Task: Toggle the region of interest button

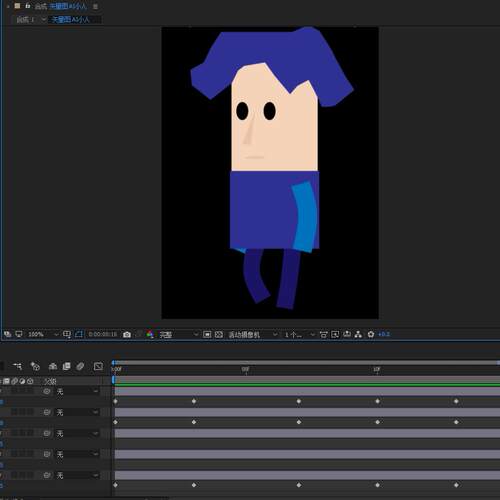Action: tap(207, 334)
